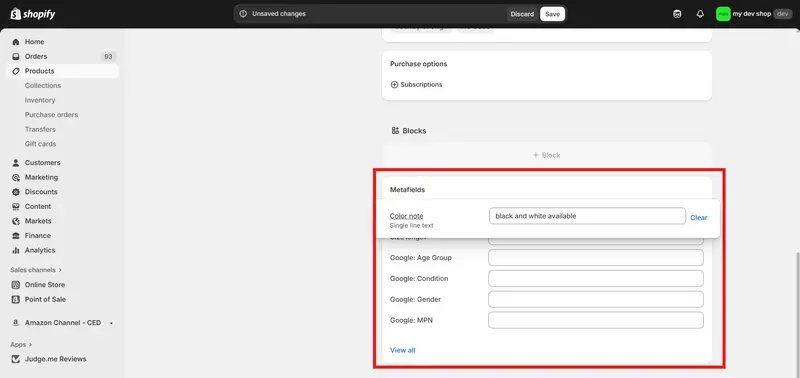Click the Online Store icon

tap(16, 285)
